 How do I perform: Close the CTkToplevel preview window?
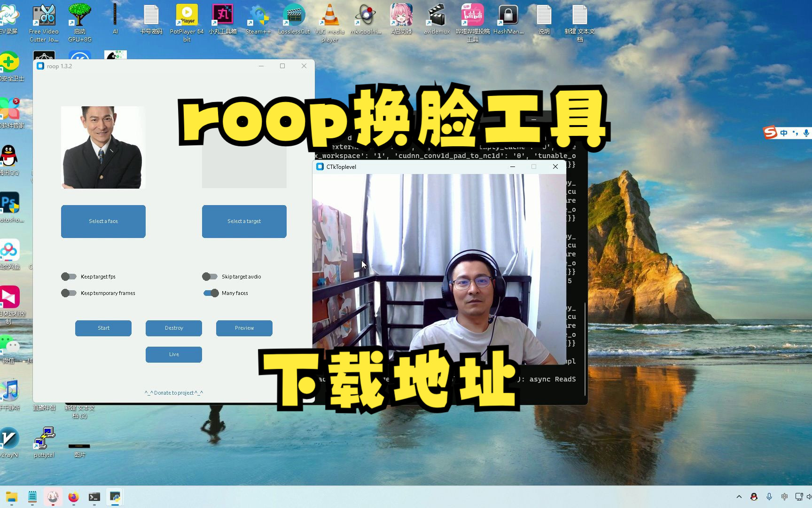(555, 167)
